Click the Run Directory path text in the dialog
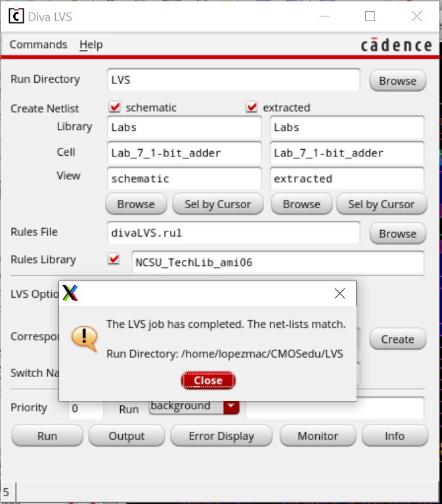The image size is (442, 504). [225, 354]
